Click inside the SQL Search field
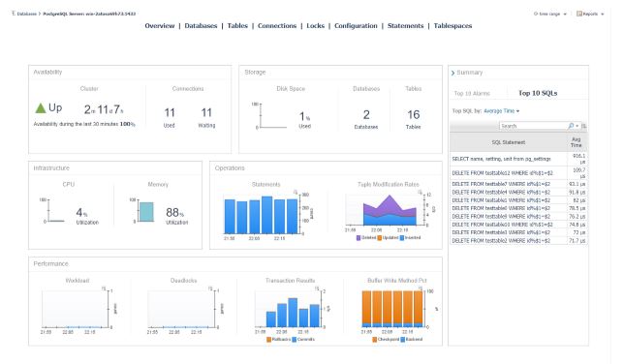Viewport: 624px width, 364px height. [533, 126]
